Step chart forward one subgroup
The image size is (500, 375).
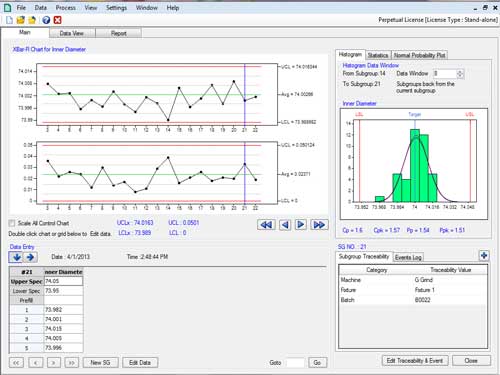(301, 225)
